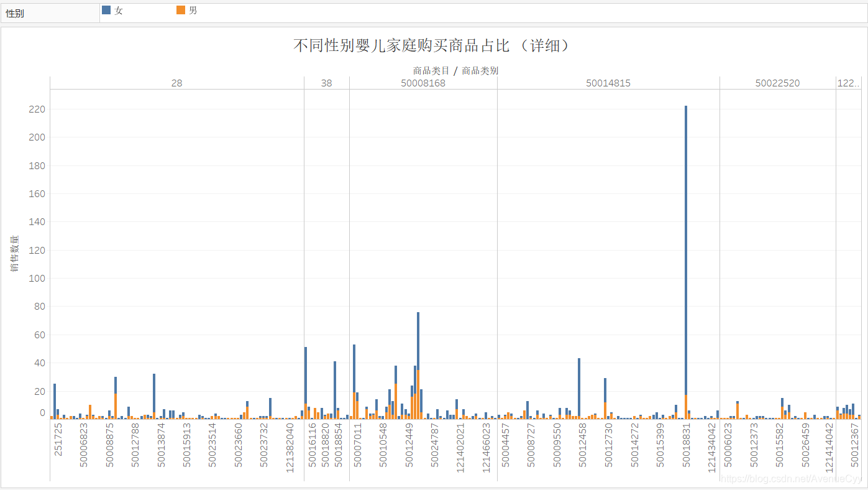
Task: Click the 100 tick on the y-axis
Action: pos(37,279)
